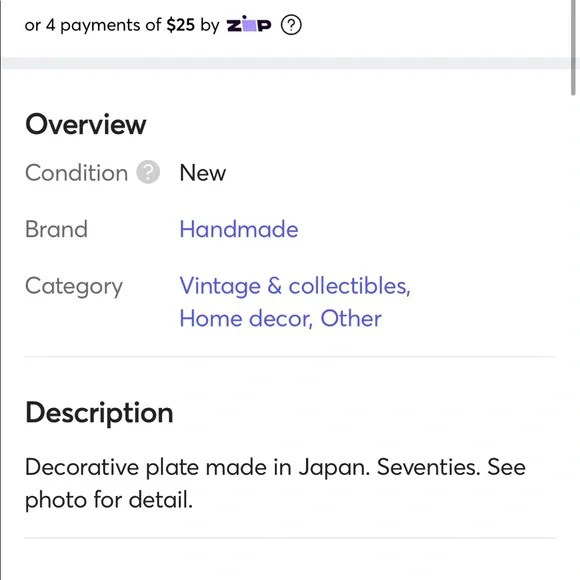Open the Handmade brand link
Viewport: 580px width, 580px height.
coord(239,229)
